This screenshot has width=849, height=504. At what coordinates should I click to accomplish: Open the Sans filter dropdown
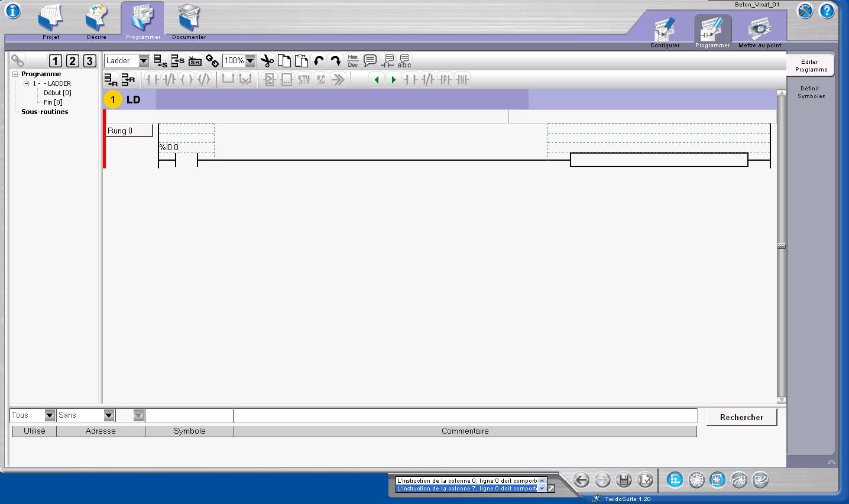pos(109,415)
